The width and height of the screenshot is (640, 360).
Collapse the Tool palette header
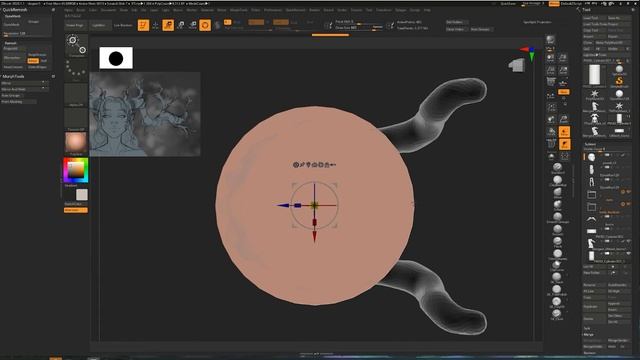click(587, 9)
